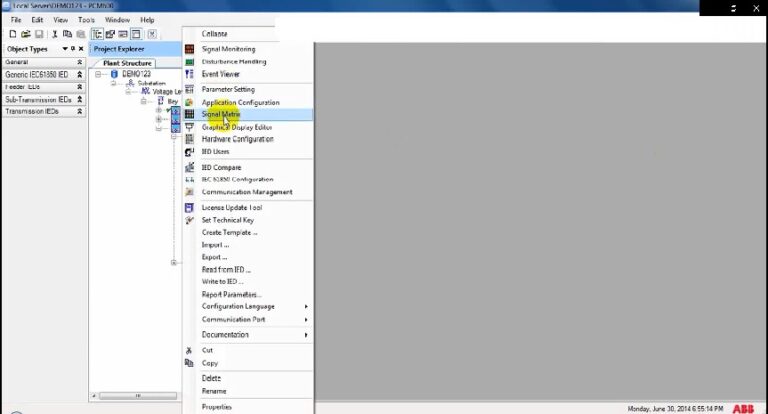The width and height of the screenshot is (768, 414).
Task: Choose Write to IED from context menu
Action: pos(222,282)
